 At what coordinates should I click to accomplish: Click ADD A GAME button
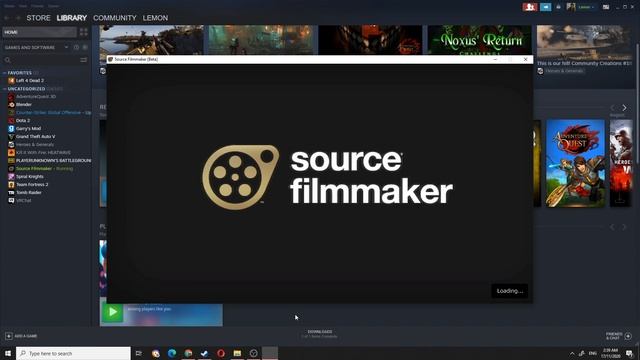(x=21, y=336)
